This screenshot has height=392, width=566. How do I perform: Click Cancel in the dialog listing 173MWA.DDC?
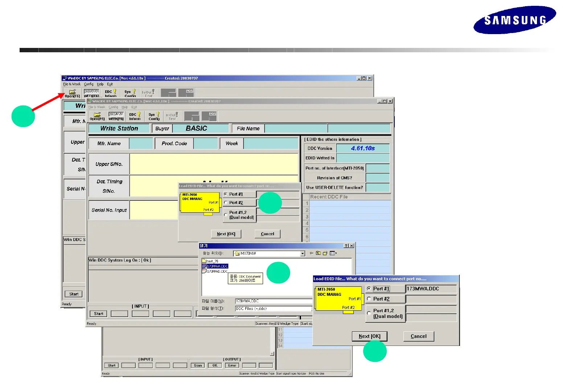[x=419, y=336]
